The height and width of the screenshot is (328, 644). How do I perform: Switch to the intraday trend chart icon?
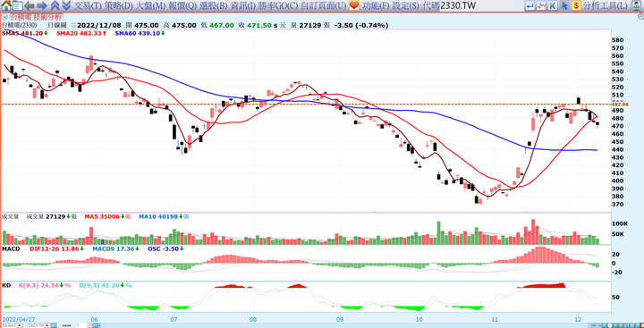coord(542,5)
